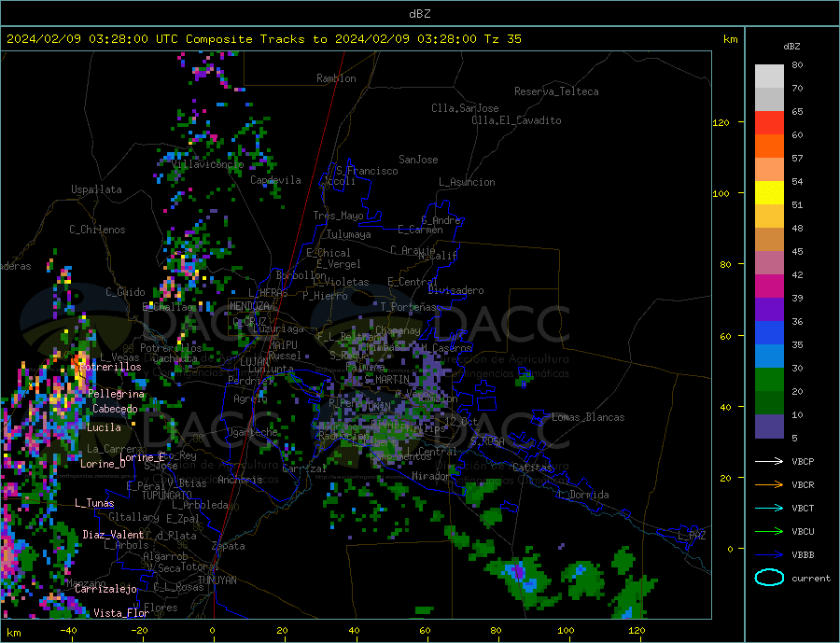Image resolution: width=840 pixels, height=643 pixels.
Task: Click the 'C_Chilenos' place label
Action: [97, 230]
